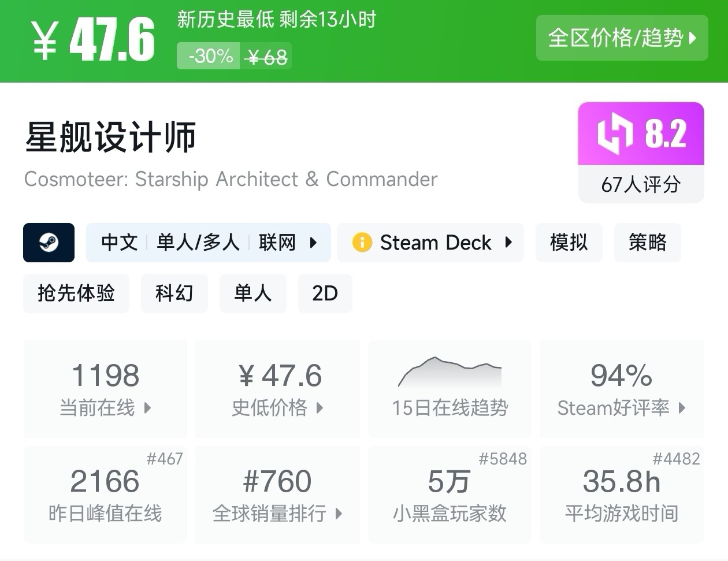Tap the 科幻 sci-fi tag
Viewport: 728px width, 561px height.
point(174,293)
